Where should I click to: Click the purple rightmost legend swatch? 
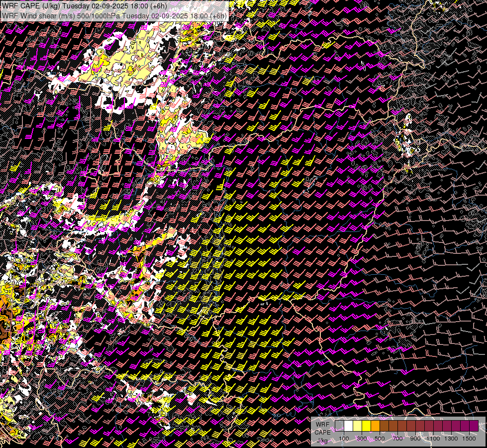[x=474, y=426]
